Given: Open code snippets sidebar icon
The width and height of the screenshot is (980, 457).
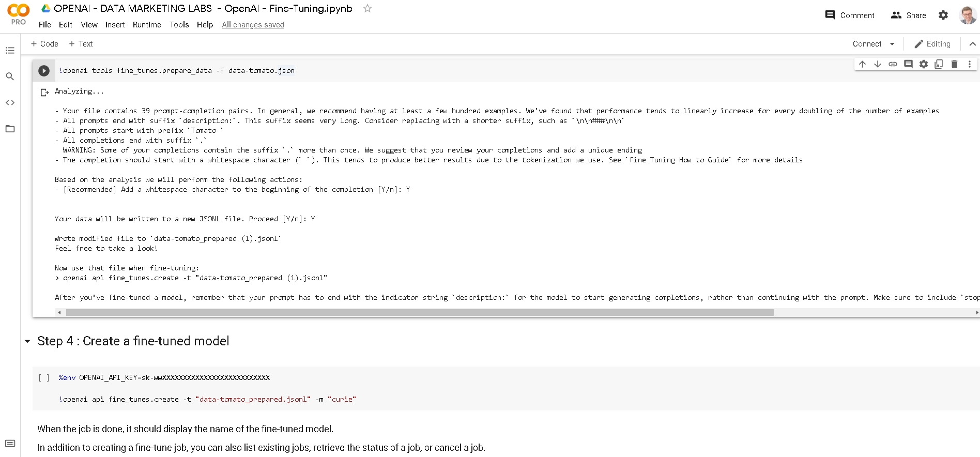Looking at the screenshot, I should tap(10, 103).
